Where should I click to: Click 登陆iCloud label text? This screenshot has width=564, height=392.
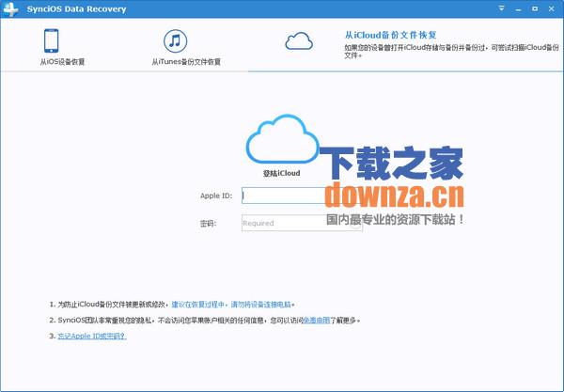coord(282,173)
